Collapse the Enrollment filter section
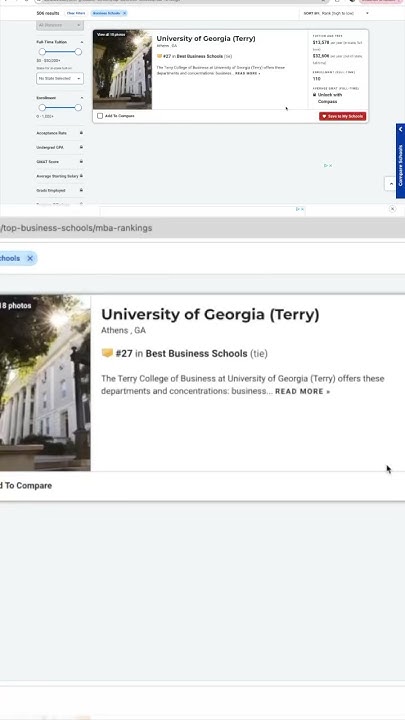Screen dimensions: 405x720 82,98
